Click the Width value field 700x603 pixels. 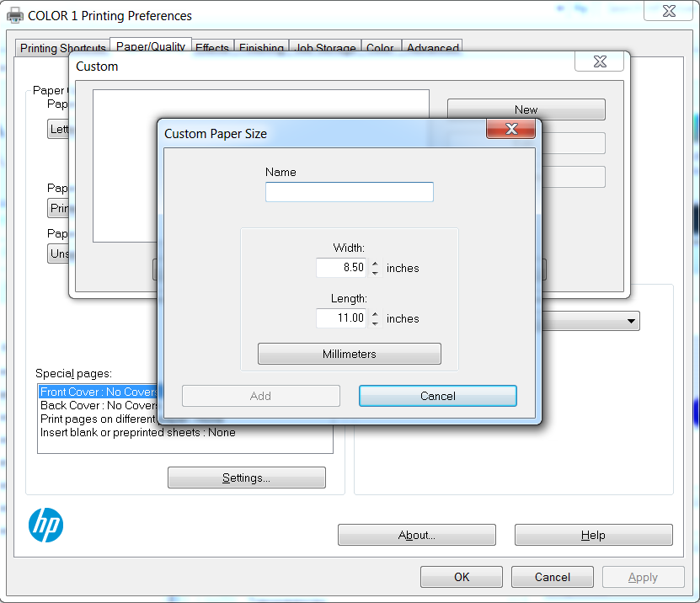click(x=341, y=268)
